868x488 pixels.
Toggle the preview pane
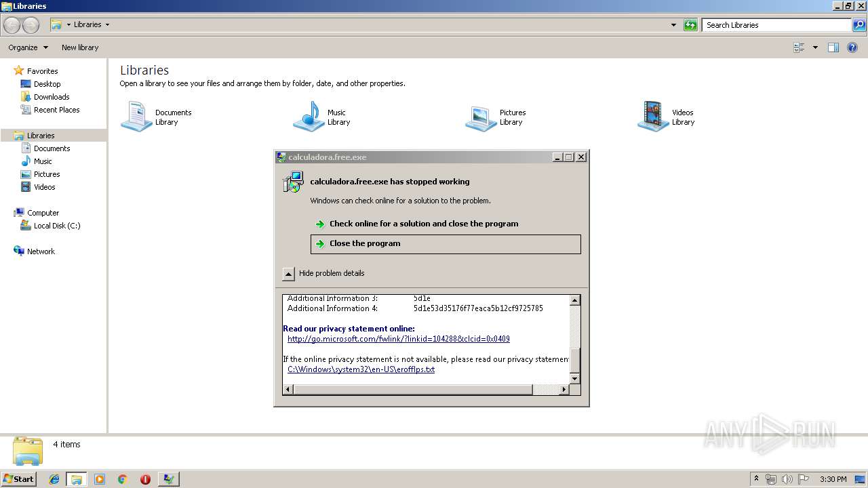[x=833, y=47]
